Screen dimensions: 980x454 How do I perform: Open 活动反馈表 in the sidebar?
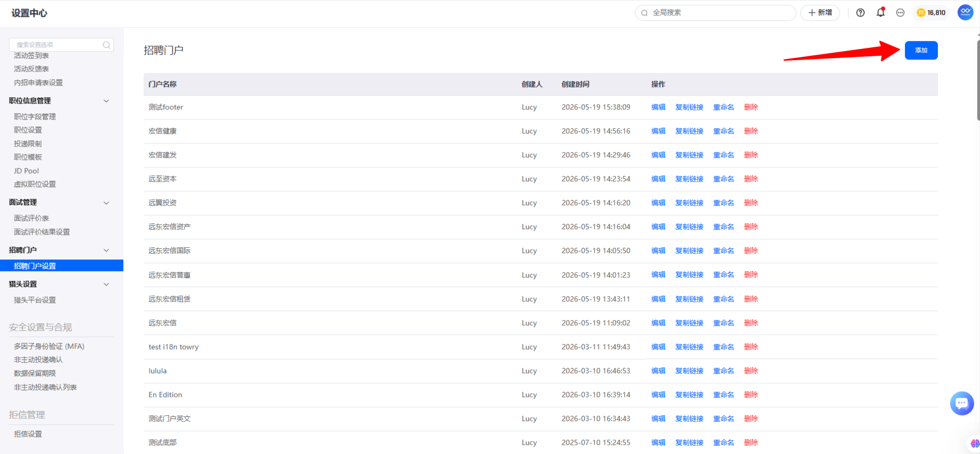click(x=31, y=69)
